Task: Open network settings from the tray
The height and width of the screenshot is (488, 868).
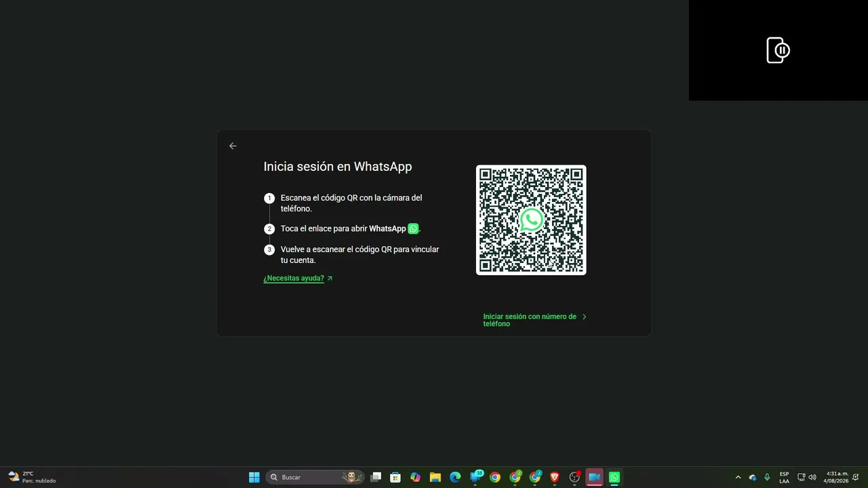Action: [801, 477]
